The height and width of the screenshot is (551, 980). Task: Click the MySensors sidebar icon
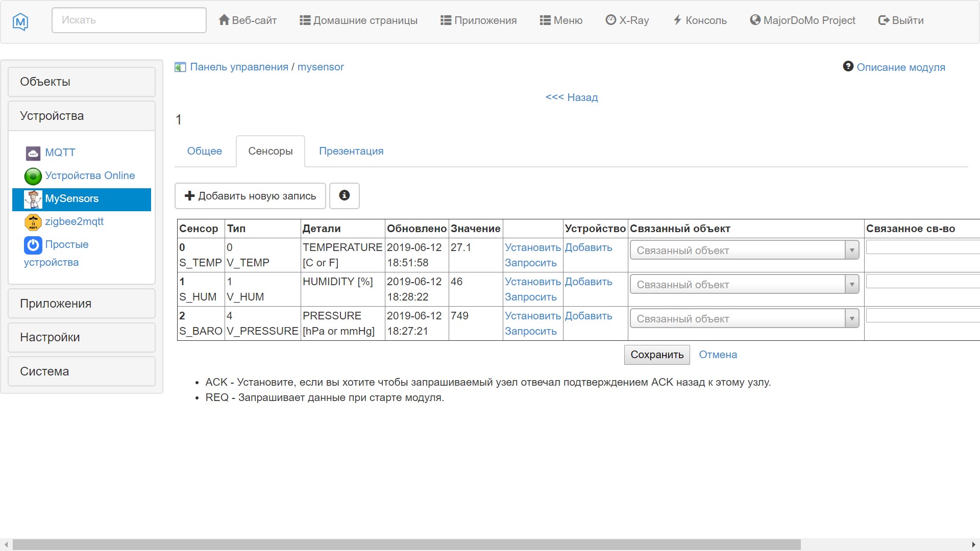(x=33, y=199)
